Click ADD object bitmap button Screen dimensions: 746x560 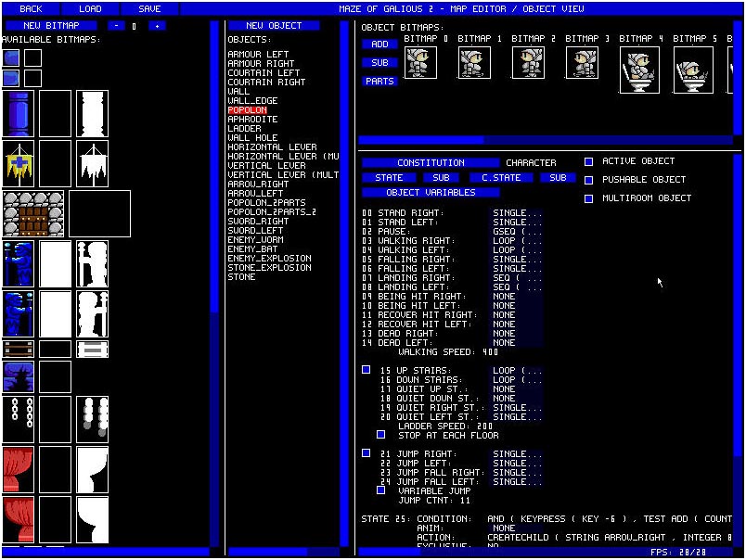click(x=379, y=45)
